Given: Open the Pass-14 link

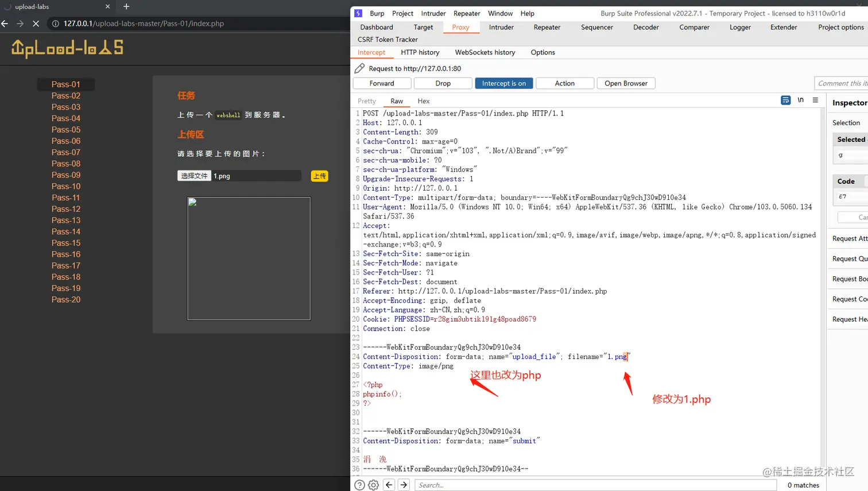Looking at the screenshot, I should pos(66,231).
